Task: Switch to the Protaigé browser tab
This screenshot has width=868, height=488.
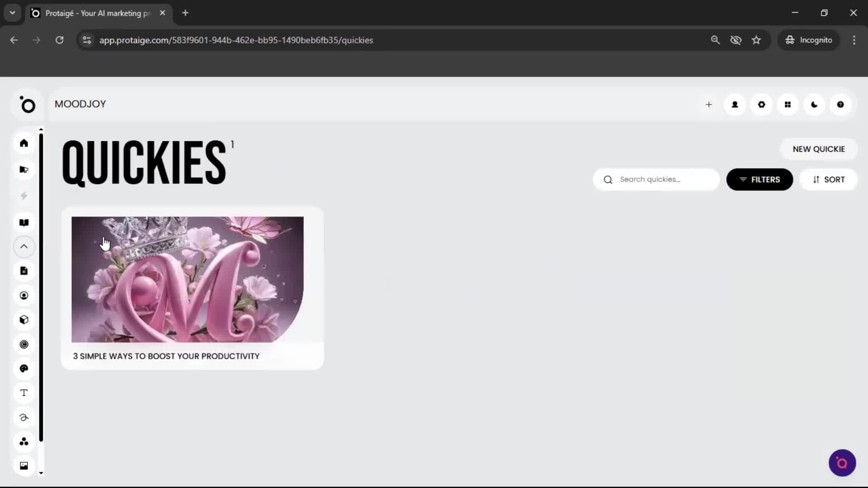Action: [x=90, y=13]
